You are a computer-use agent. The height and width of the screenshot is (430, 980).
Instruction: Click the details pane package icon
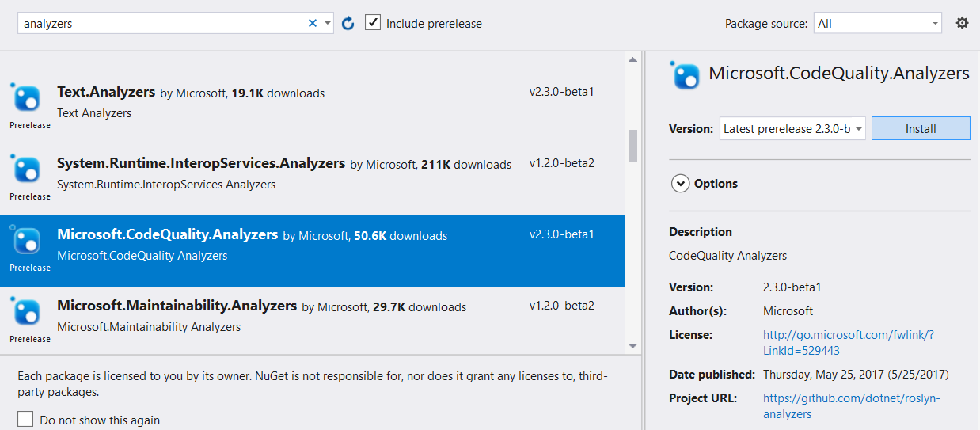pos(686,75)
